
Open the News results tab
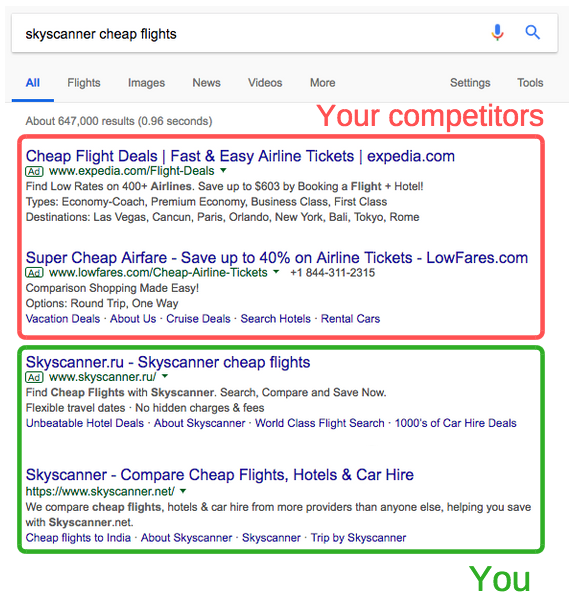point(207,83)
